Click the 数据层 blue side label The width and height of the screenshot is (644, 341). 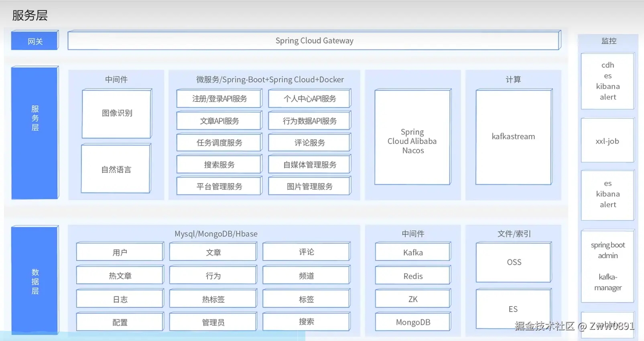coord(35,280)
